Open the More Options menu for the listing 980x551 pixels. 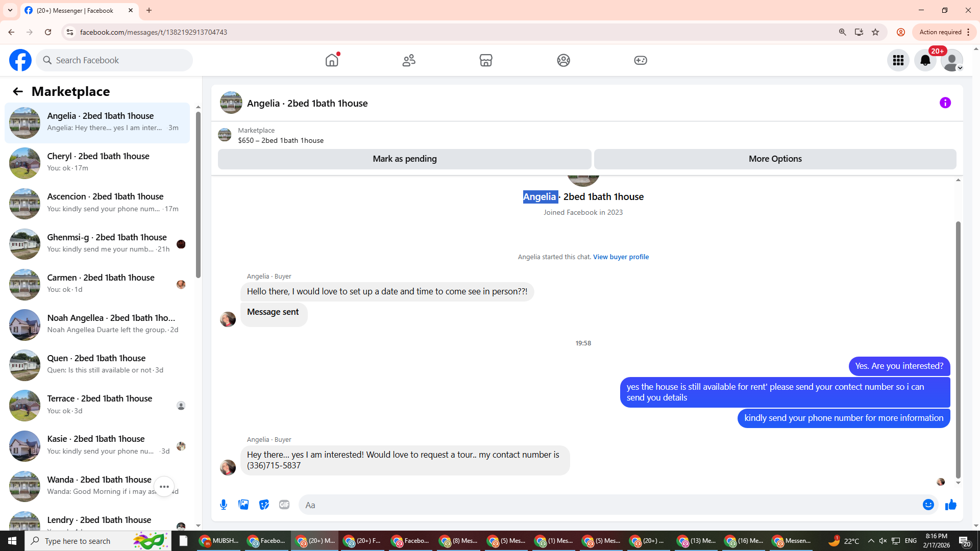(775, 159)
